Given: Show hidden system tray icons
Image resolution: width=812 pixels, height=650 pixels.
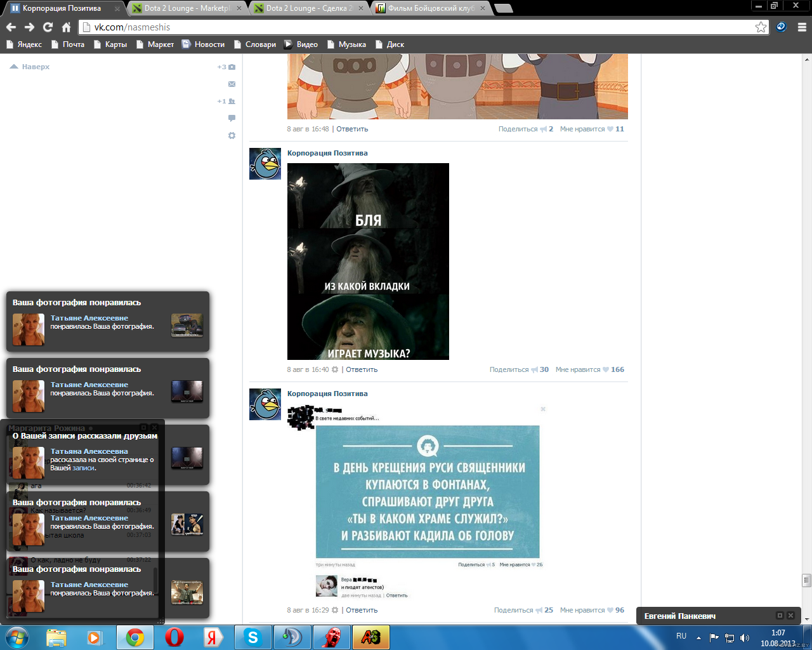Looking at the screenshot, I should 698,637.
